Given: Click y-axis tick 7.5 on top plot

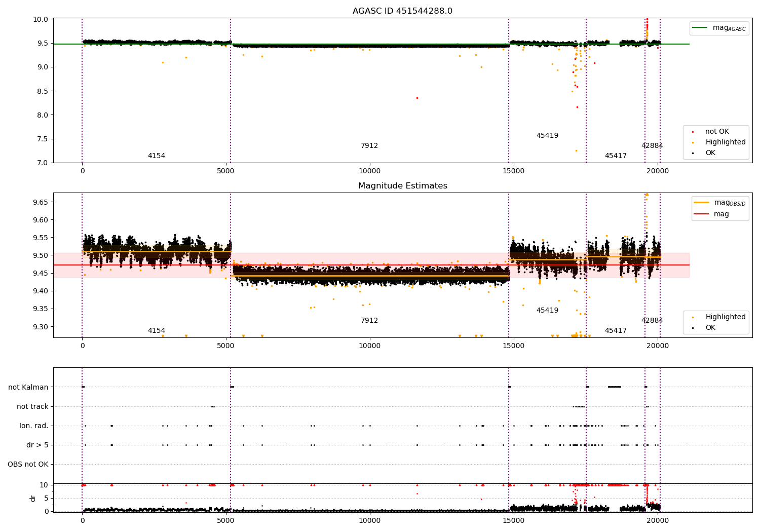Looking at the screenshot, I should click(43, 139).
